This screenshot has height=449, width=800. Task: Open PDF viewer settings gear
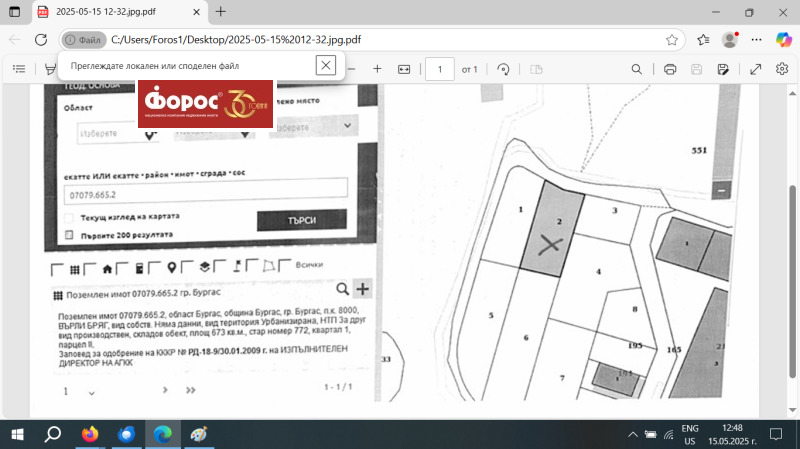point(783,69)
